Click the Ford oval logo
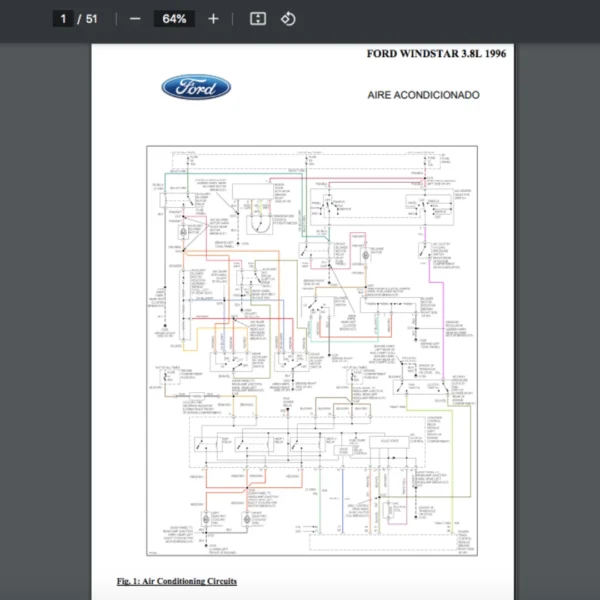600x600 pixels. 196,88
